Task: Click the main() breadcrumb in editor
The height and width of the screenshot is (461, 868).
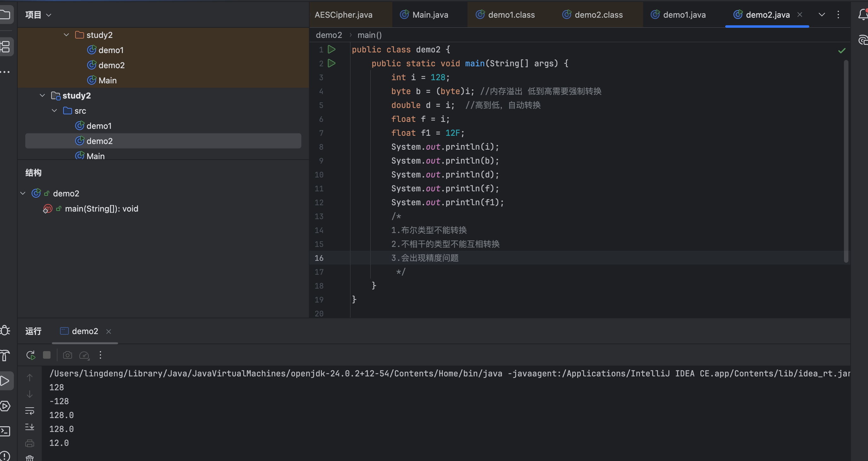Action: pos(369,35)
